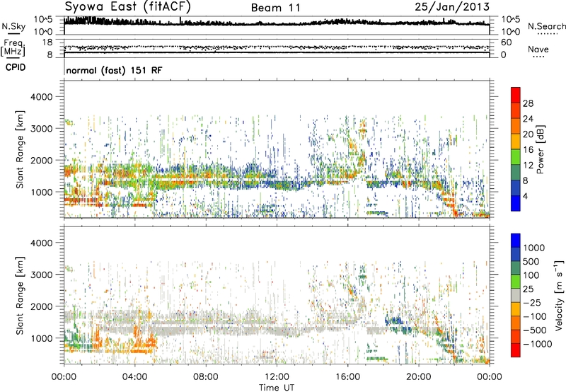Click the right '10^0' noise axis label
This screenshot has height=392, width=566.
(x=510, y=31)
